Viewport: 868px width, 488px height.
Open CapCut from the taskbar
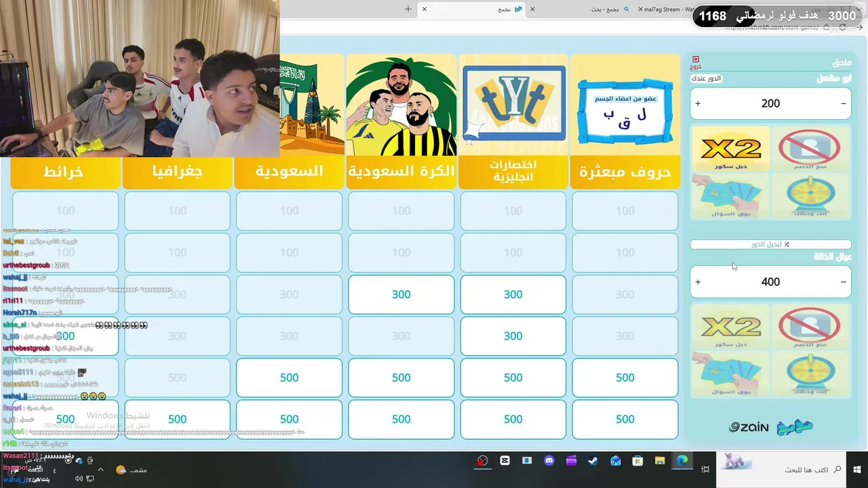click(x=505, y=461)
